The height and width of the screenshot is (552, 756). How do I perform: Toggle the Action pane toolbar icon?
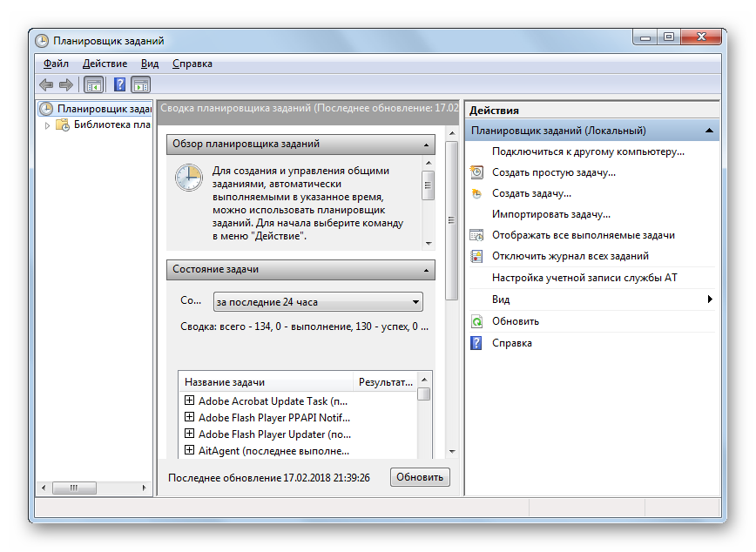tap(140, 84)
